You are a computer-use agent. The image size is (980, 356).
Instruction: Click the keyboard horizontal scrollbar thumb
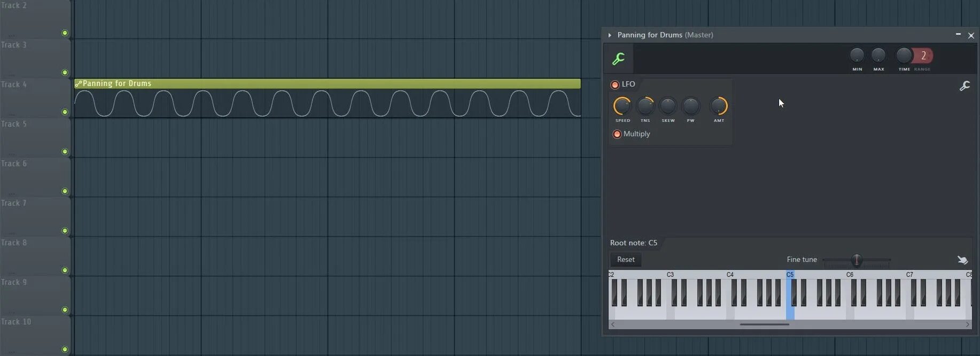tap(765, 324)
